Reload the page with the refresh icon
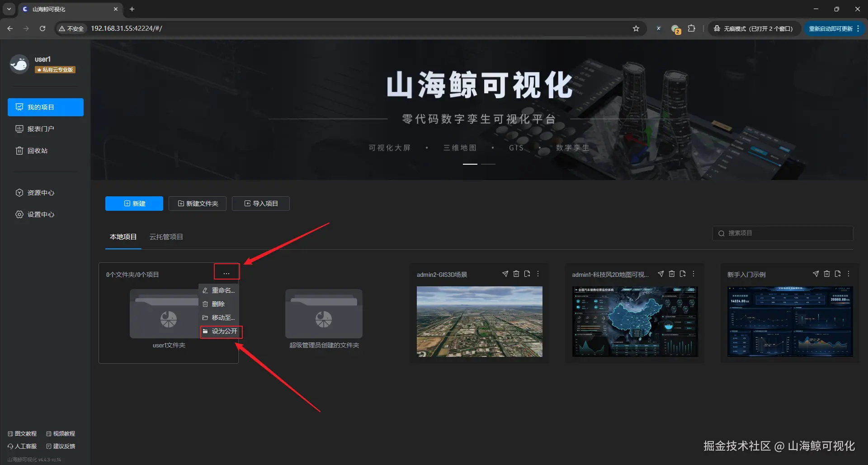This screenshot has width=868, height=465. [x=42, y=28]
